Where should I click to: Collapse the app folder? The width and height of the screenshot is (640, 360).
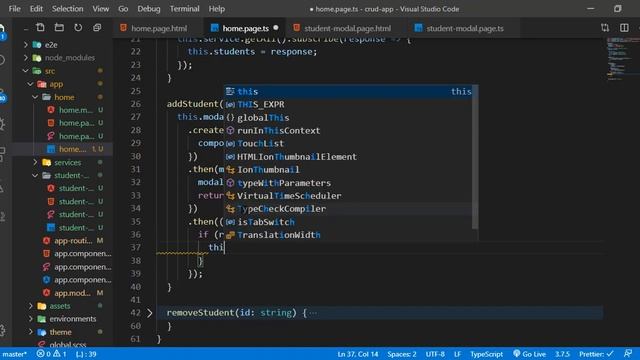coord(31,84)
